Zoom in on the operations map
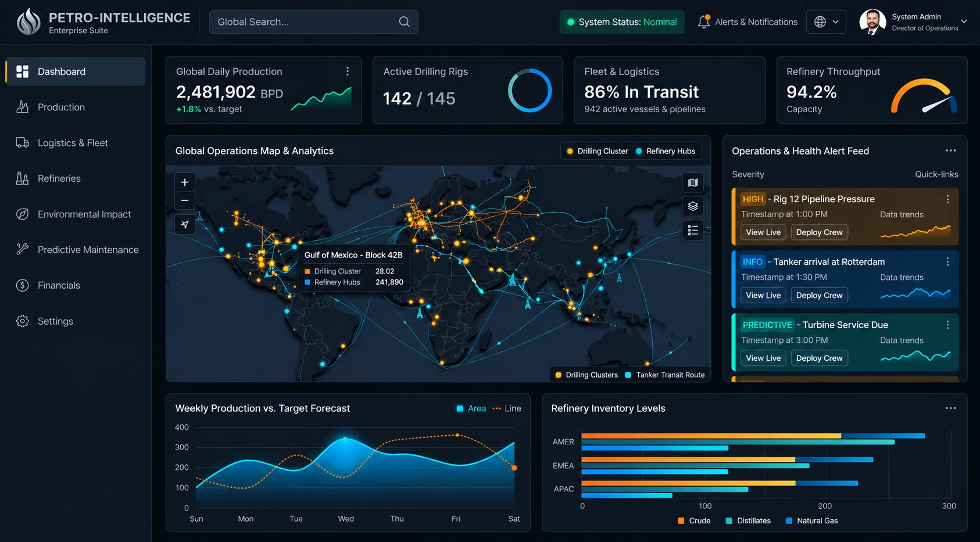 click(x=185, y=182)
